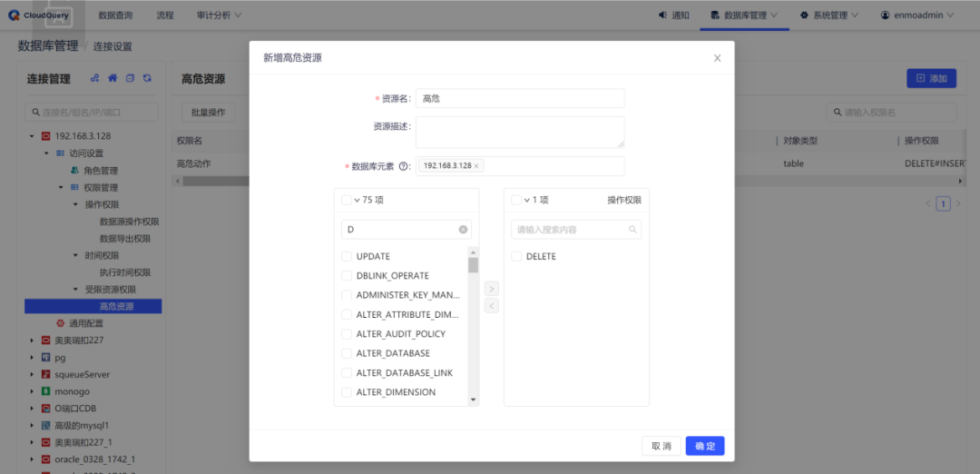Click the 奥奥瑞扣227 Oracle icon
Viewport: 980px width, 474px height.
coord(45,341)
